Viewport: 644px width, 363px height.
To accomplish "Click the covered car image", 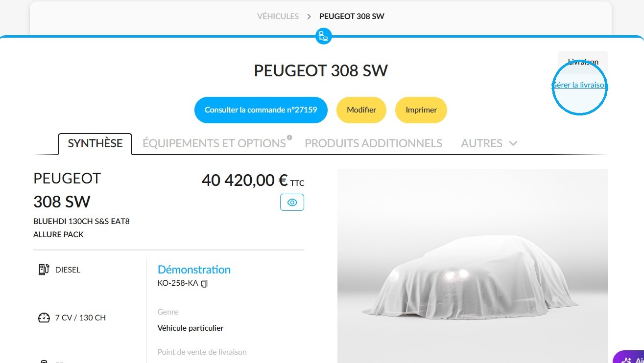I will tap(473, 266).
